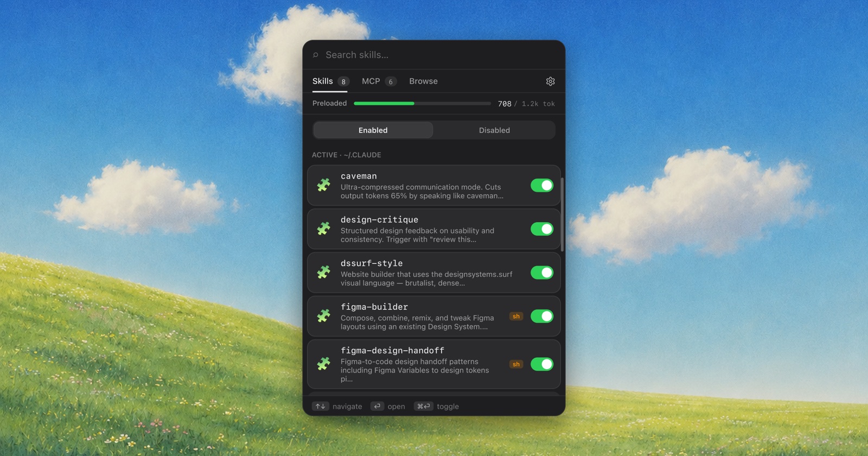The width and height of the screenshot is (868, 456).
Task: Focus the Search skills input field
Action: pos(434,55)
